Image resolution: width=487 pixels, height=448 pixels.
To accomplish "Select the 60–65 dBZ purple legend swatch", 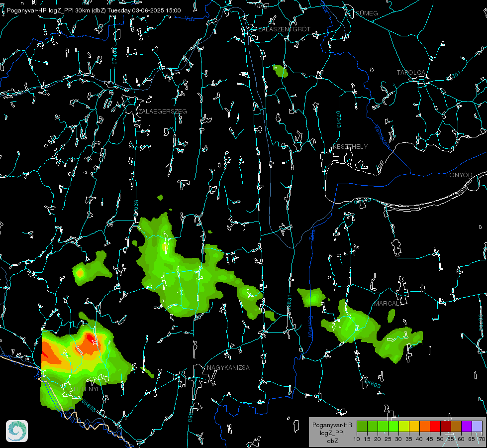I will 467,427.
